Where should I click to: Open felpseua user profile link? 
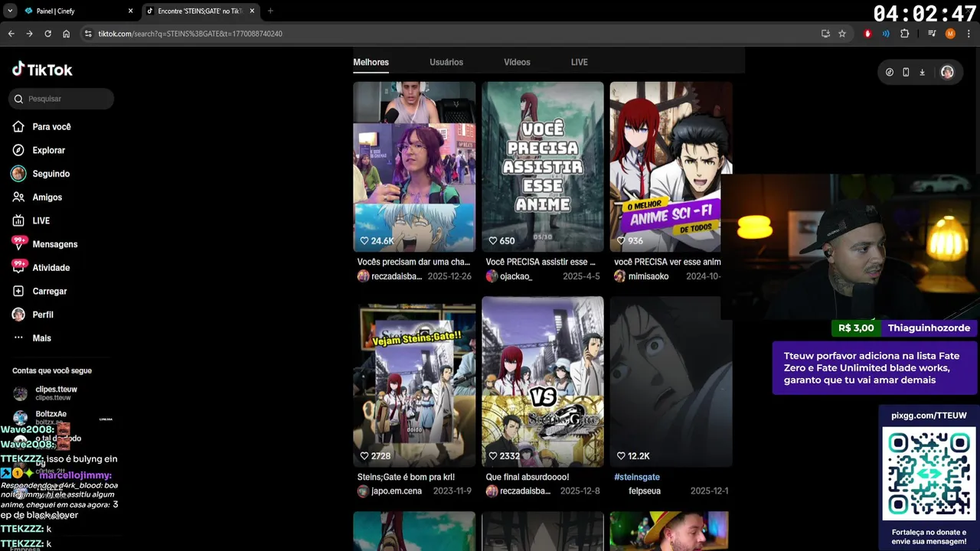(x=645, y=491)
